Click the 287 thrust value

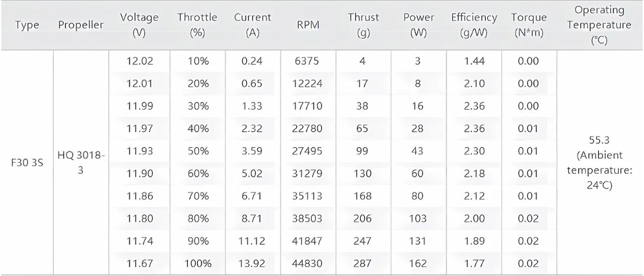pyautogui.click(x=363, y=263)
